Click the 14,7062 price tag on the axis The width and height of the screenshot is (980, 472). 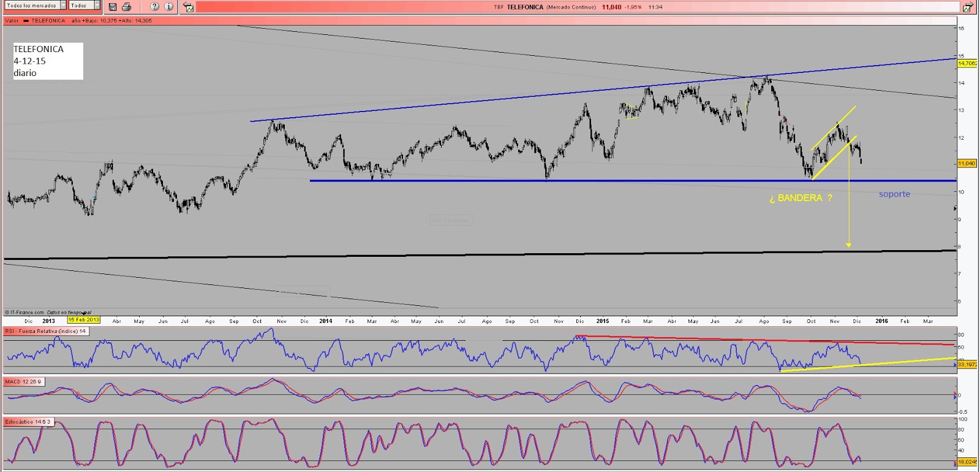[967, 63]
